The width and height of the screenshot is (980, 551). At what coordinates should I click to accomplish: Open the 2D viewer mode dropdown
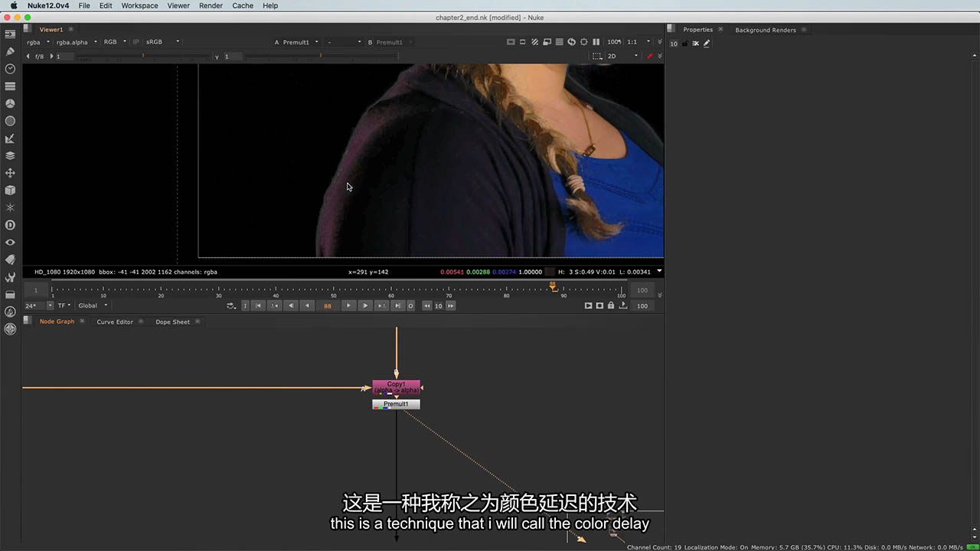click(622, 56)
